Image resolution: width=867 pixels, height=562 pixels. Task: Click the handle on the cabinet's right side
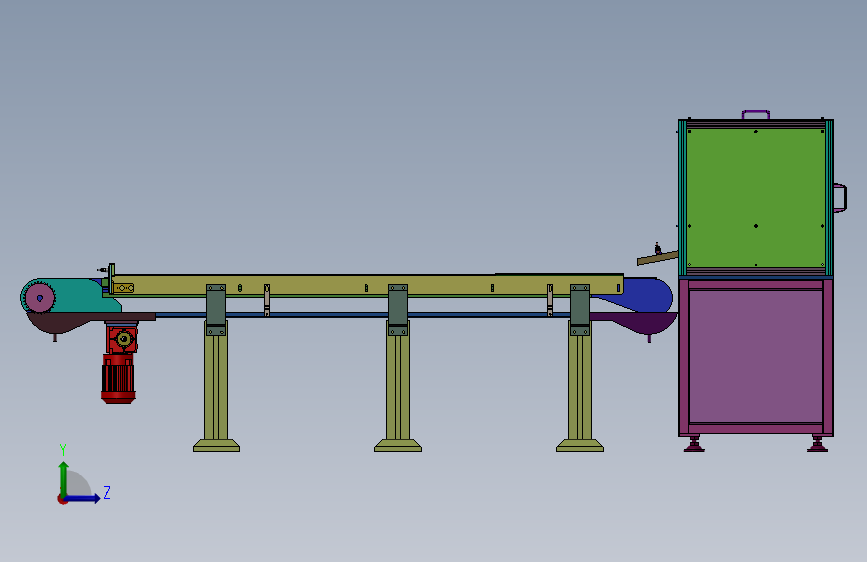coord(840,197)
